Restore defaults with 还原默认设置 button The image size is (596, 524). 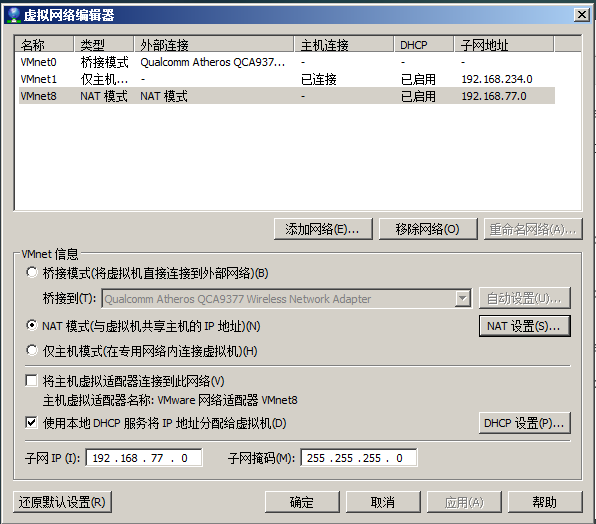point(62,502)
